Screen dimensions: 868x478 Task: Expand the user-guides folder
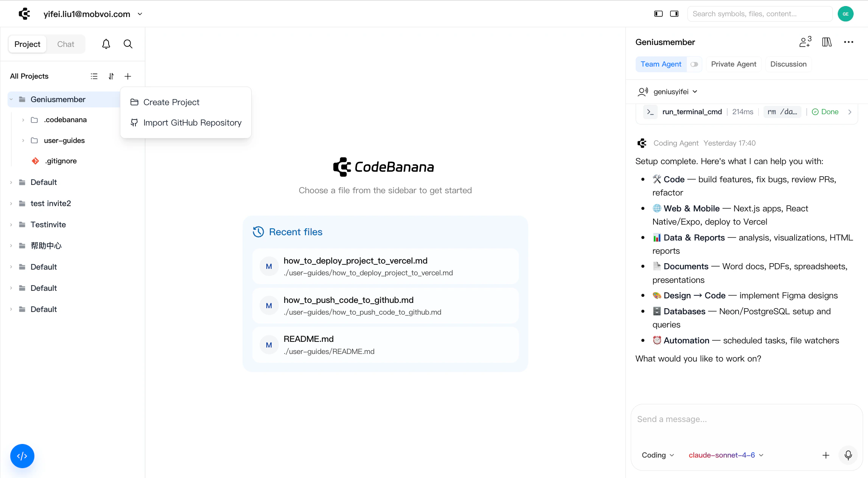coord(23,141)
